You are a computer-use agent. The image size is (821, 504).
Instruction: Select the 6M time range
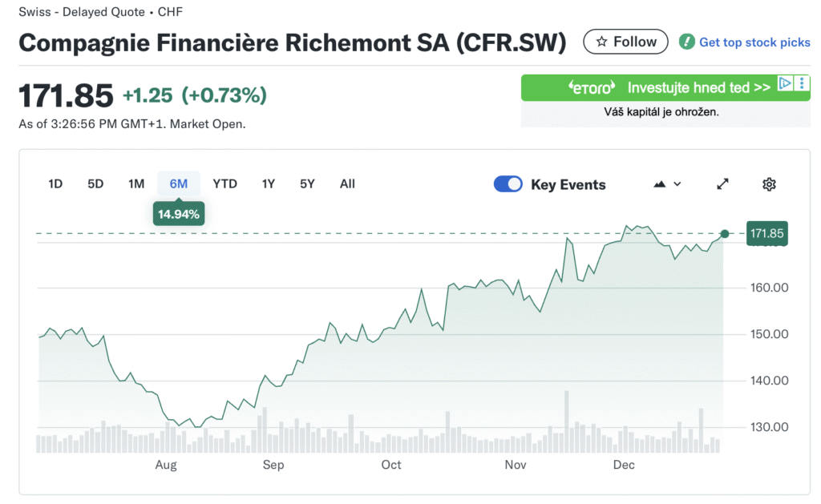[179, 183]
